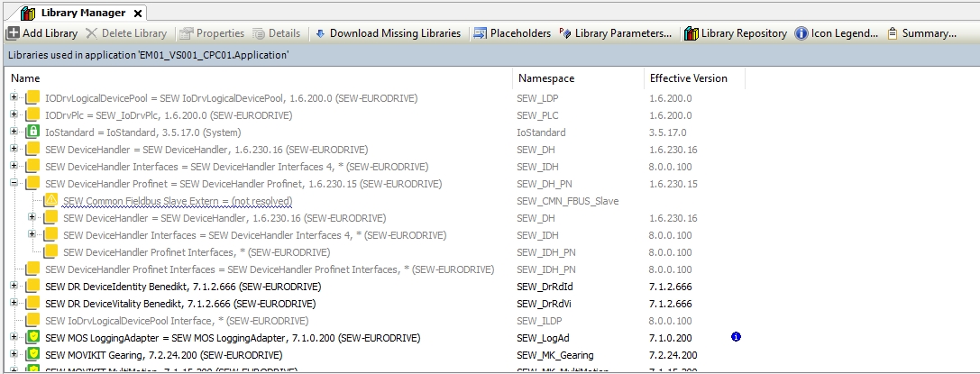
Task: Click the info icon beside version 7.1.0.200
Action: (x=736, y=337)
